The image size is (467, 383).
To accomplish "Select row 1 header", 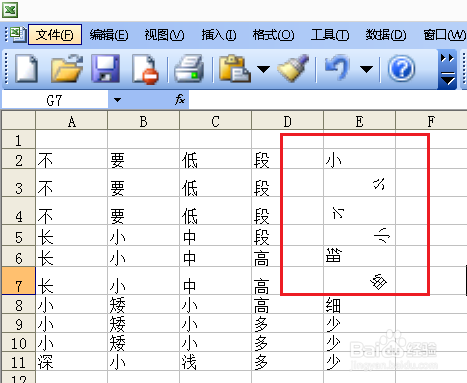I will pyautogui.click(x=19, y=139).
